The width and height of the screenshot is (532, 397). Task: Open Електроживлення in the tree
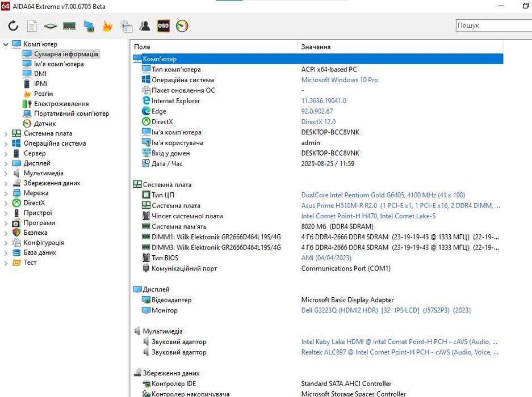point(61,104)
